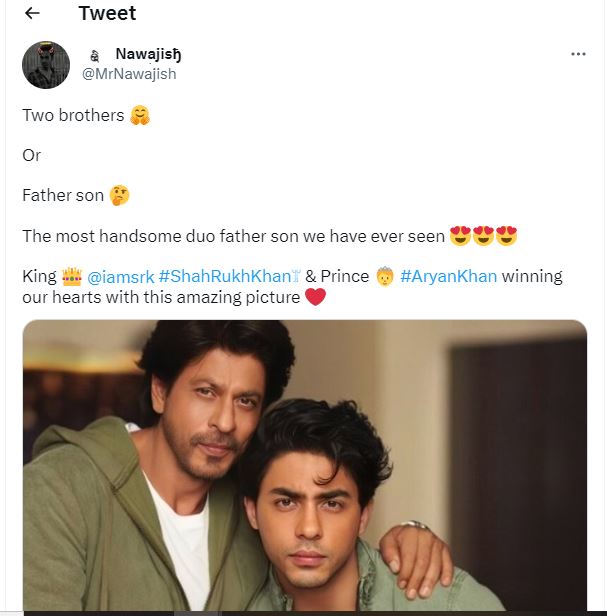Click the back arrow beside Tweet
Viewport: 607px width, 616px height.
(32, 13)
